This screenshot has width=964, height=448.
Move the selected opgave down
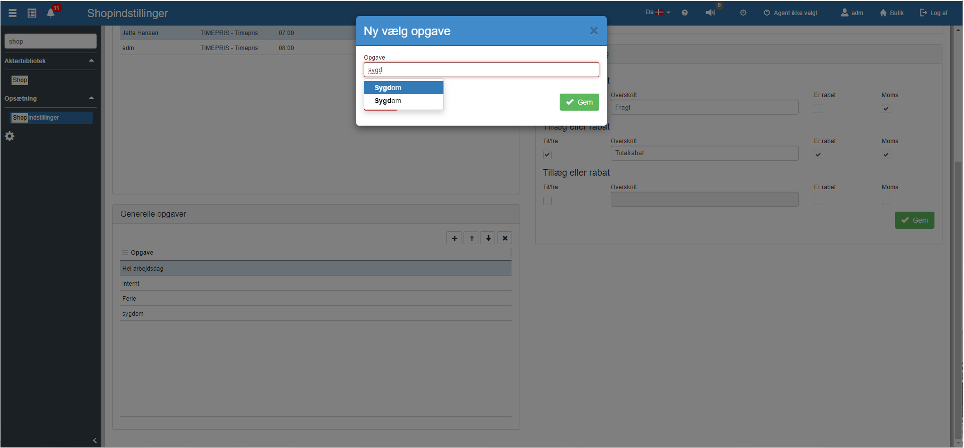[x=488, y=238]
